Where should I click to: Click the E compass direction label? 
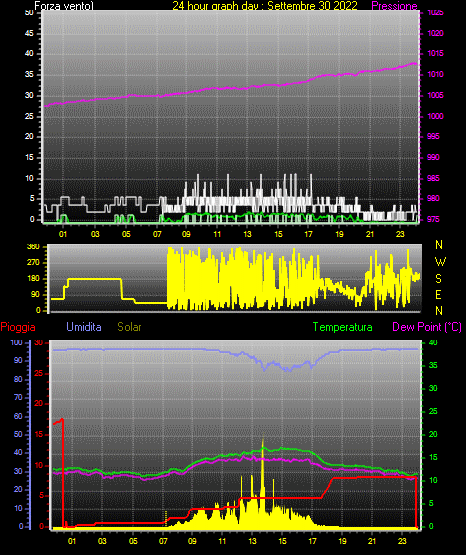pyautogui.click(x=438, y=294)
